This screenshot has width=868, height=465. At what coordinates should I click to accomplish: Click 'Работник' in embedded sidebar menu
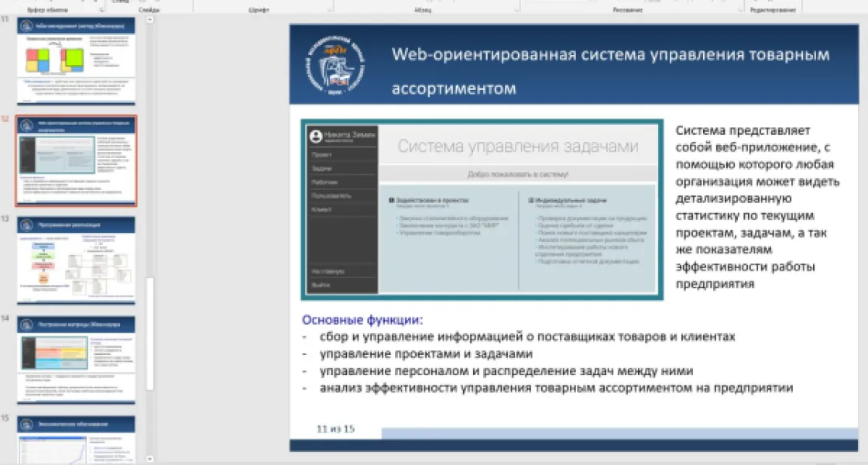click(324, 182)
